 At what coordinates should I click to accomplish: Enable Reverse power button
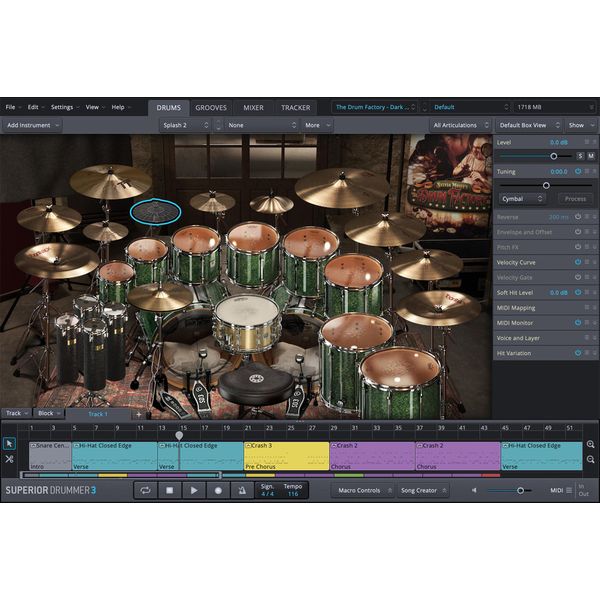pyautogui.click(x=578, y=217)
